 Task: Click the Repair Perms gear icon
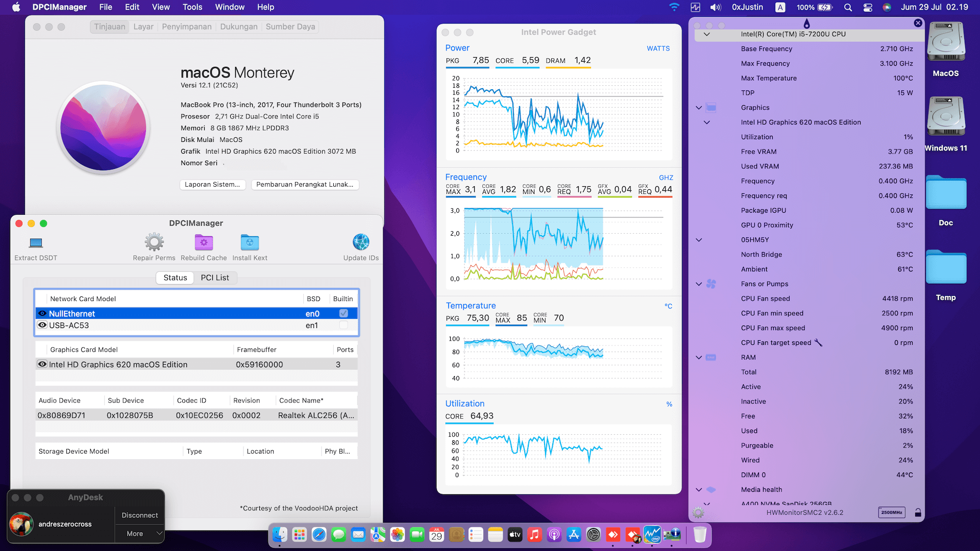click(x=154, y=242)
